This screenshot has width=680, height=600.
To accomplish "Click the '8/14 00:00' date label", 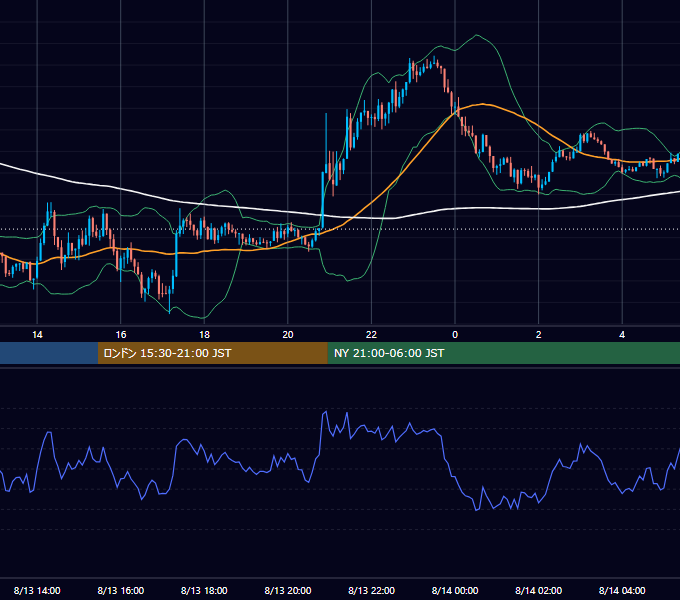I will click(x=455, y=590).
